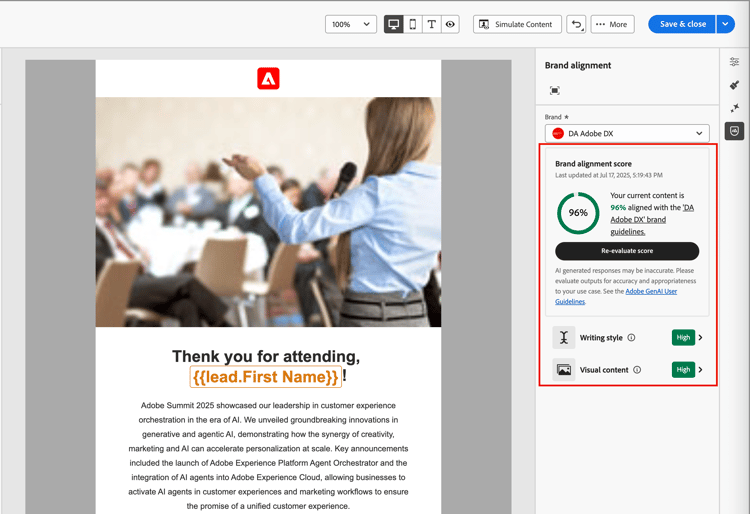Click the Adobe Summit 2025 body paragraph

click(x=268, y=456)
